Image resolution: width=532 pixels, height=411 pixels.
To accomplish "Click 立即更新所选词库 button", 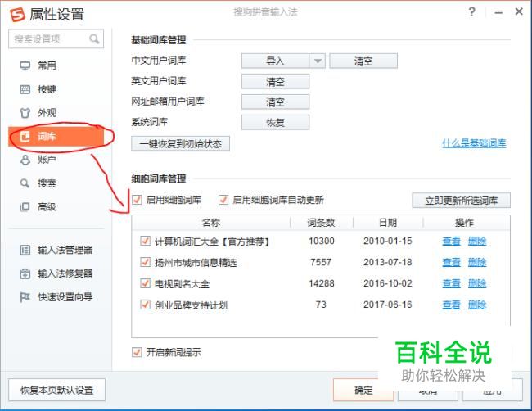I will point(461,201).
